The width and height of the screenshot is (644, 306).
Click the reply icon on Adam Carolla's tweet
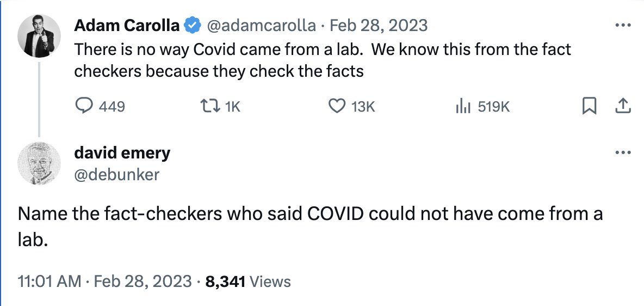click(x=83, y=106)
